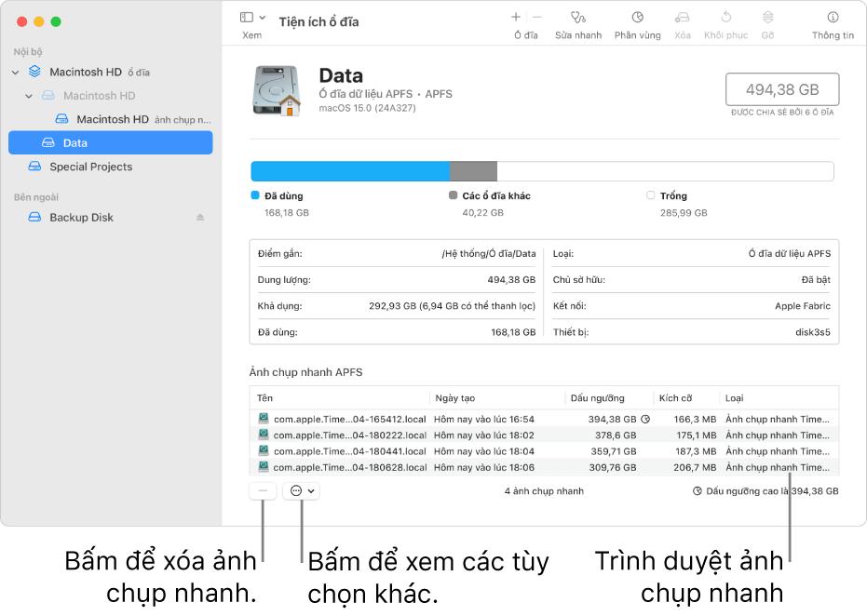Sort snapshots by Loại column

(779, 398)
